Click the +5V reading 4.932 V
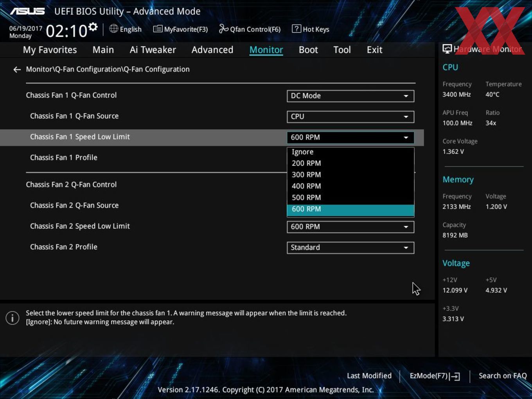Screen dimensions: 532x399 [496, 291]
